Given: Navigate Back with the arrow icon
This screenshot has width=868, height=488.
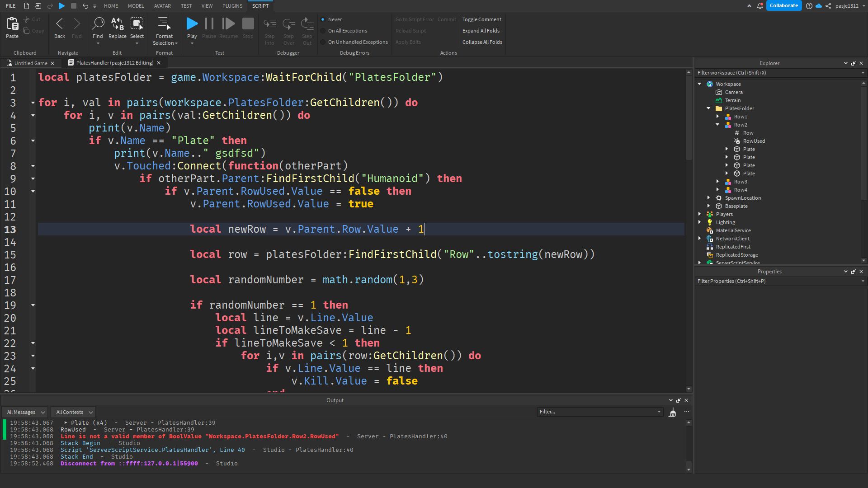Looking at the screenshot, I should (60, 23).
